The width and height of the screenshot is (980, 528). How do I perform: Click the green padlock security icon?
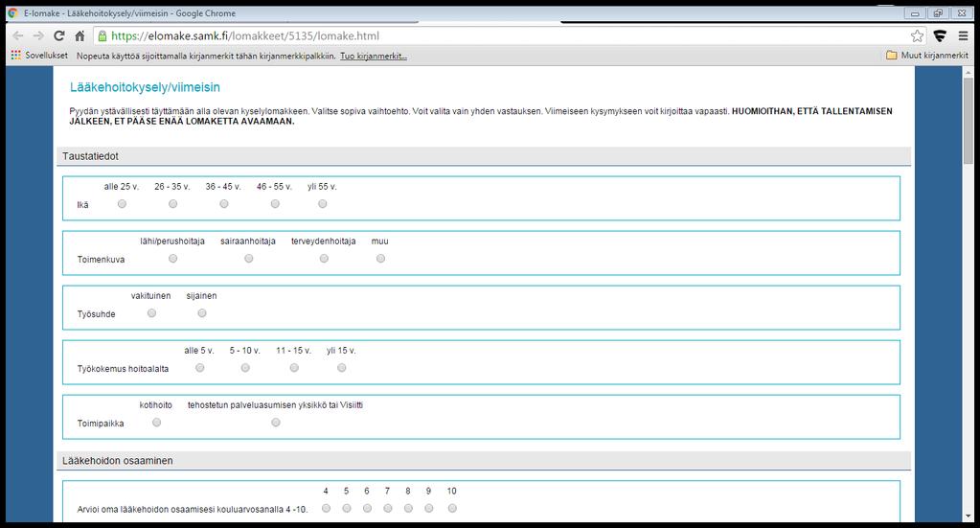(x=103, y=35)
